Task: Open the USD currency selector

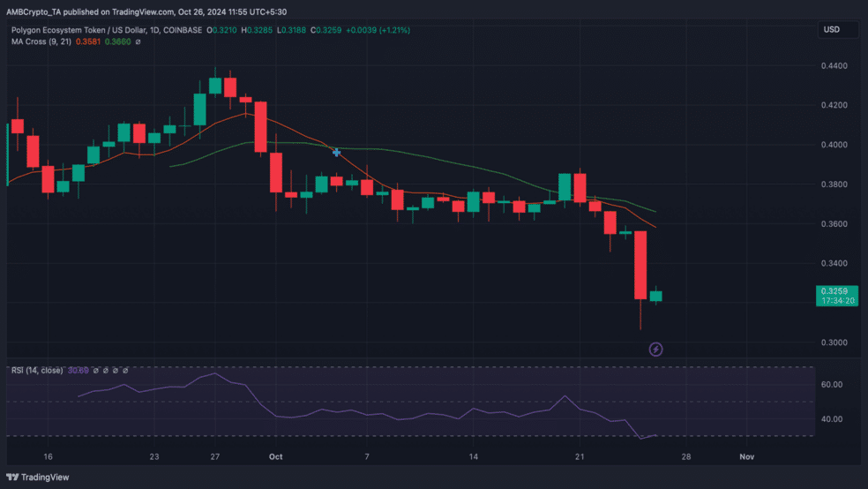Action: click(x=837, y=29)
